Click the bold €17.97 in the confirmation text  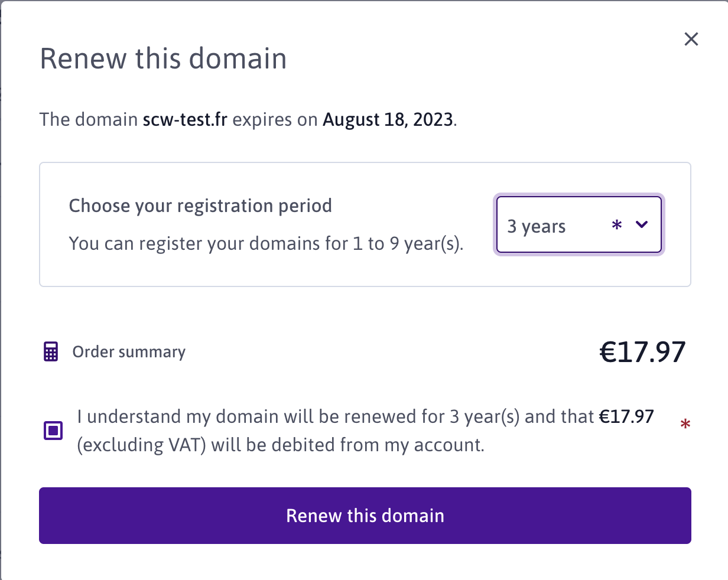626,416
